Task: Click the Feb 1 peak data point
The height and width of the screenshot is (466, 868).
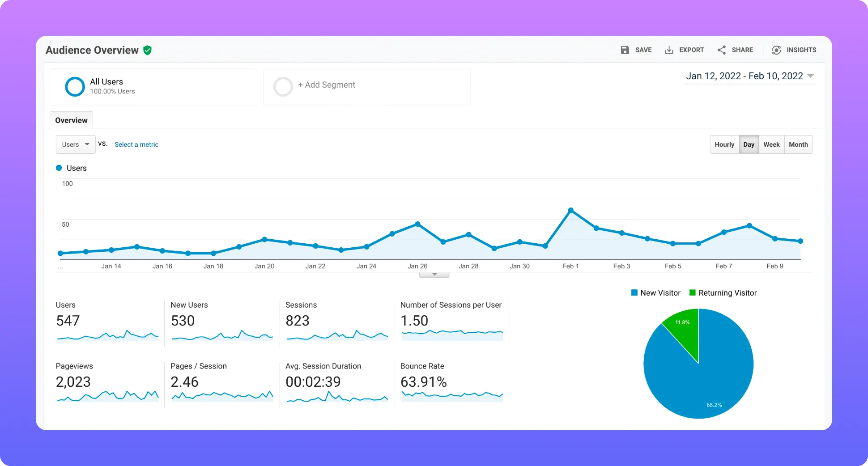Action: (x=571, y=210)
